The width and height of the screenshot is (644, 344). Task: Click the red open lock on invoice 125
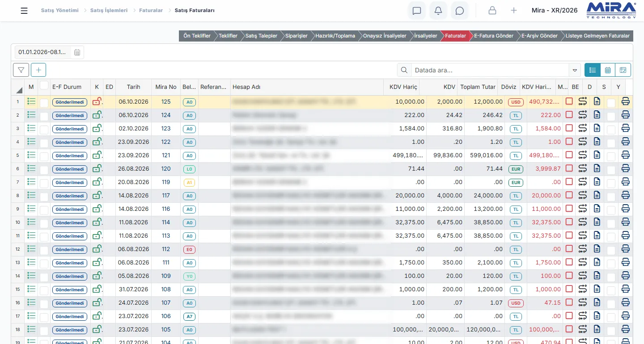tap(97, 102)
